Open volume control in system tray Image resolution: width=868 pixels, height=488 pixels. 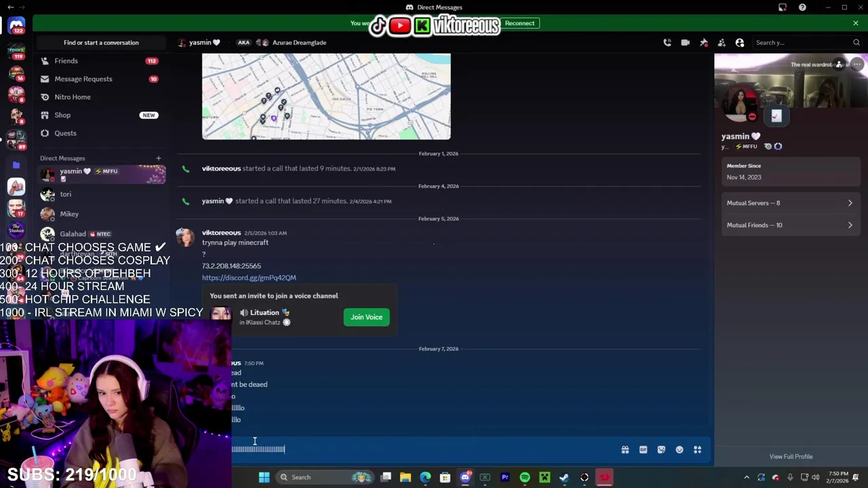[x=816, y=477]
